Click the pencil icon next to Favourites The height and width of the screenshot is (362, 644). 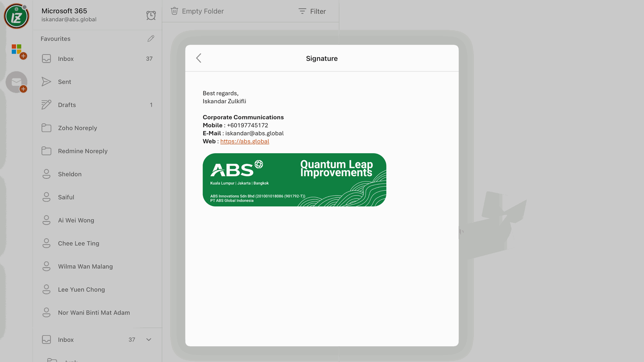151,39
